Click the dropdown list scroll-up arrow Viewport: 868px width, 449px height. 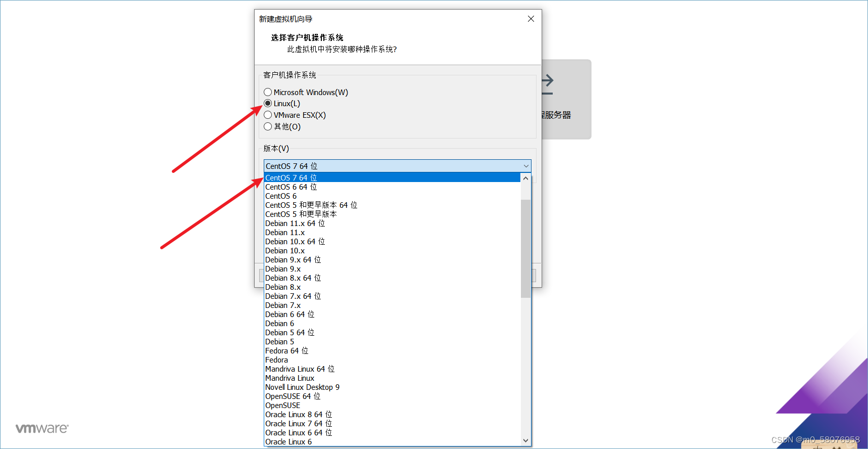click(x=525, y=178)
